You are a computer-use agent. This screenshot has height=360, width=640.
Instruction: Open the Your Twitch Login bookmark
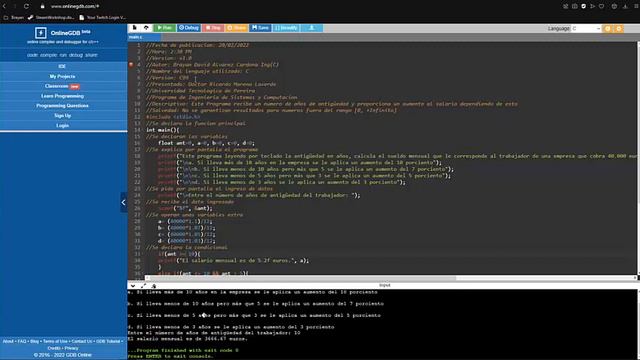(x=103, y=18)
